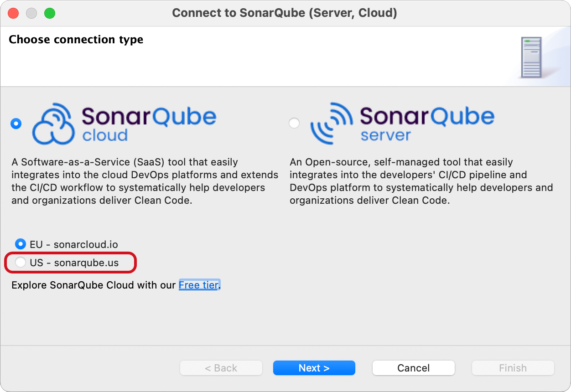Click the SonarQube cloud logo
Image resolution: width=571 pixels, height=392 pixels.
(124, 124)
